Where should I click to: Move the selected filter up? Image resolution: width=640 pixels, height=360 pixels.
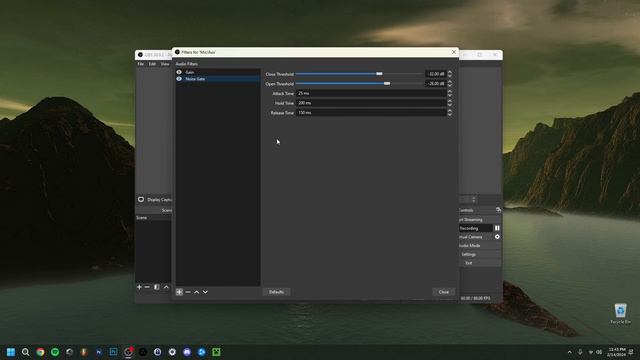196,292
